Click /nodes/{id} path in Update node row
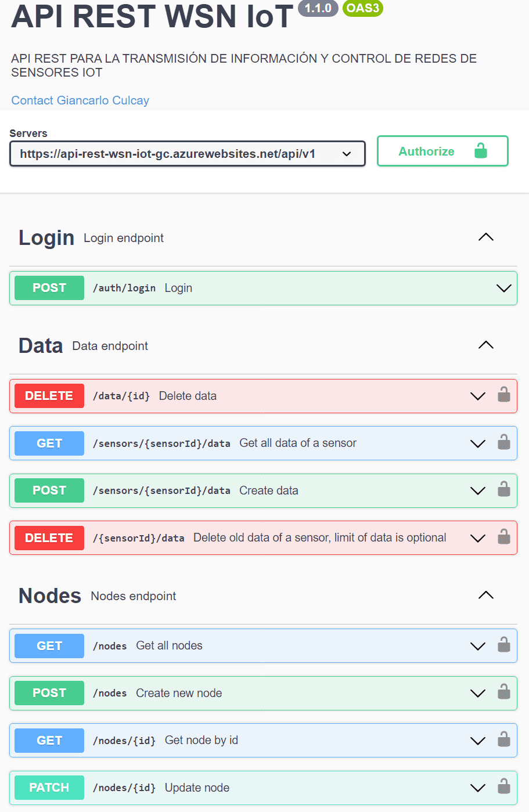The image size is (529, 812). [124, 788]
